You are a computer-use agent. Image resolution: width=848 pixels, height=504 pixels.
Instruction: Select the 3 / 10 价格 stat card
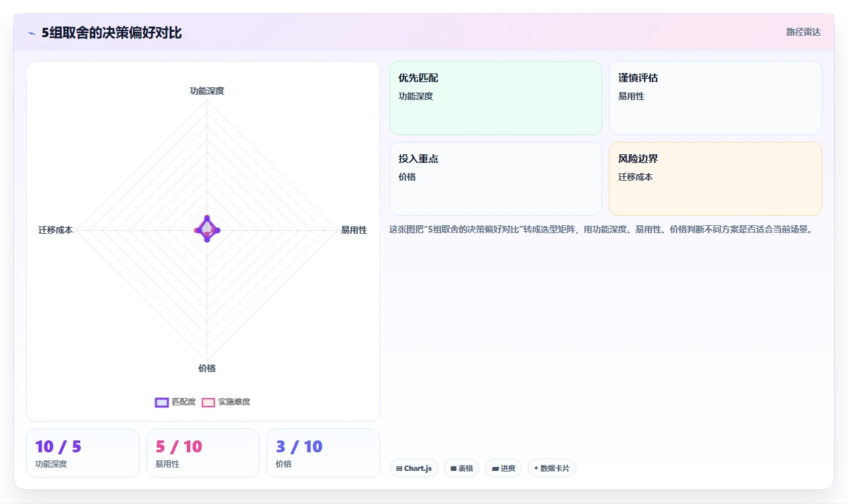[x=323, y=453]
